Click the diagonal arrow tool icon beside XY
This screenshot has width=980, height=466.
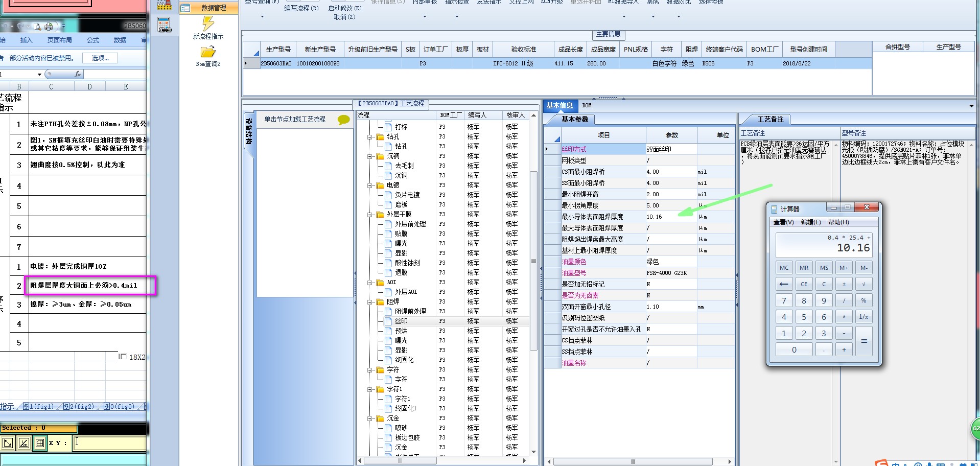[8, 443]
